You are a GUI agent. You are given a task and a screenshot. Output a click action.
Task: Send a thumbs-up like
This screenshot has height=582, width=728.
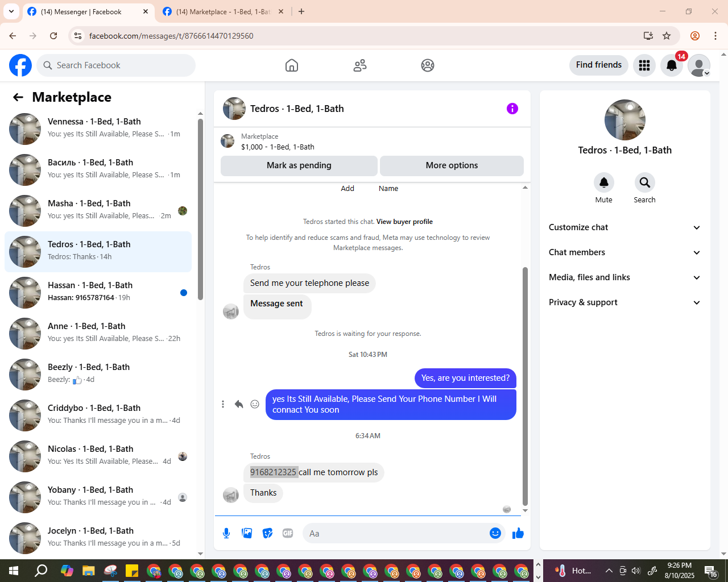(x=518, y=533)
